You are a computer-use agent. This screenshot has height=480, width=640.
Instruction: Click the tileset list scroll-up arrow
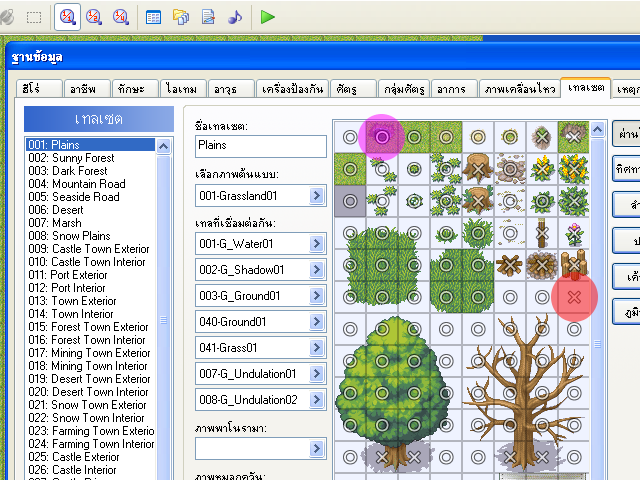(x=164, y=146)
